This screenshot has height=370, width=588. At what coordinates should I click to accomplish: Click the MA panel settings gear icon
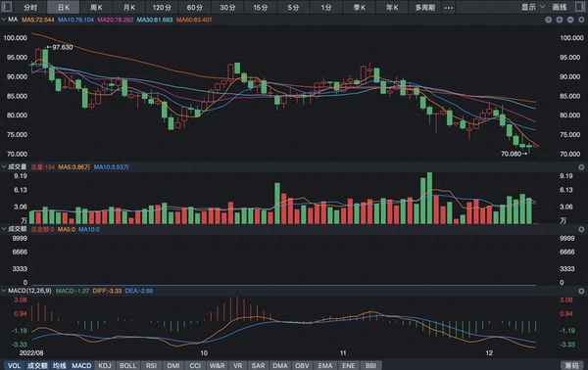click(x=581, y=20)
